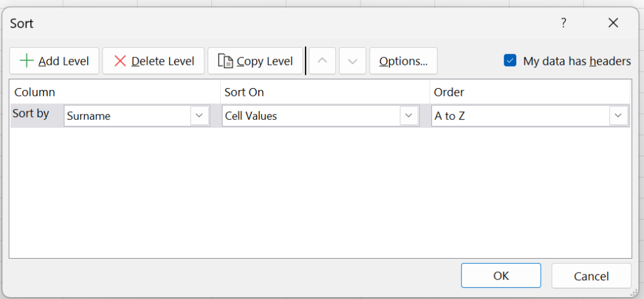This screenshot has height=299, width=644.
Task: Close the Sort dialog with the X
Action: pos(614,23)
